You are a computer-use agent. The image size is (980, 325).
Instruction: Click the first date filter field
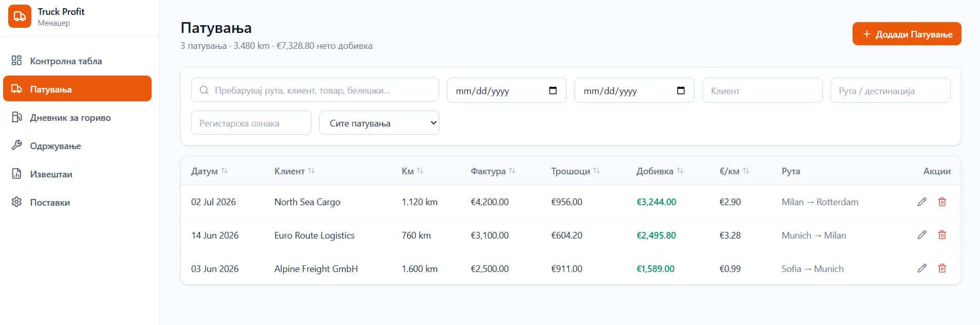507,91
